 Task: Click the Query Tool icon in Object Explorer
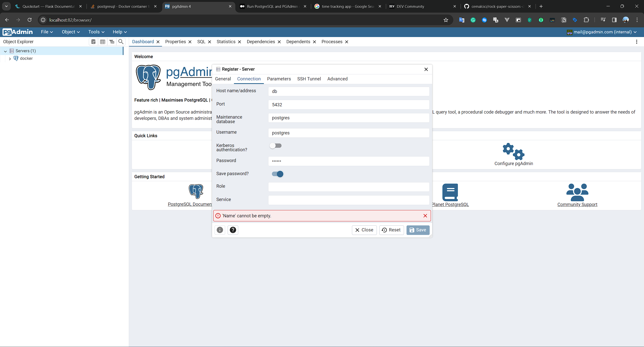(x=93, y=42)
